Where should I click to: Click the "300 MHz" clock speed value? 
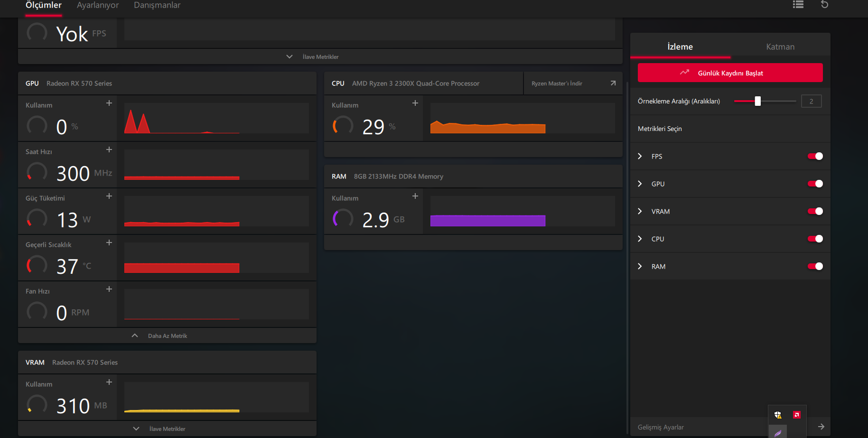click(84, 173)
